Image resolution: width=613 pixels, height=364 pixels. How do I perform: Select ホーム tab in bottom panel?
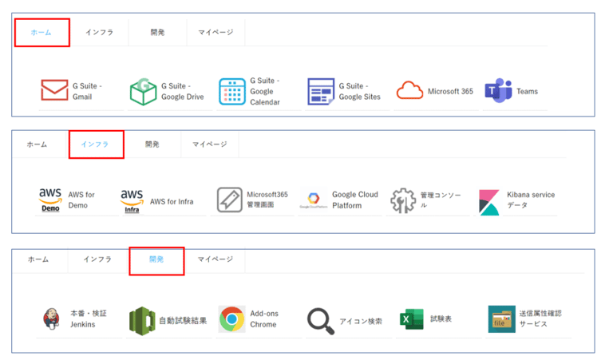(x=38, y=259)
